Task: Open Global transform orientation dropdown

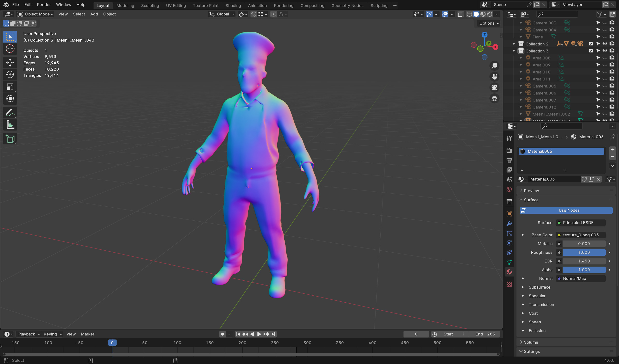Action: pos(222,14)
